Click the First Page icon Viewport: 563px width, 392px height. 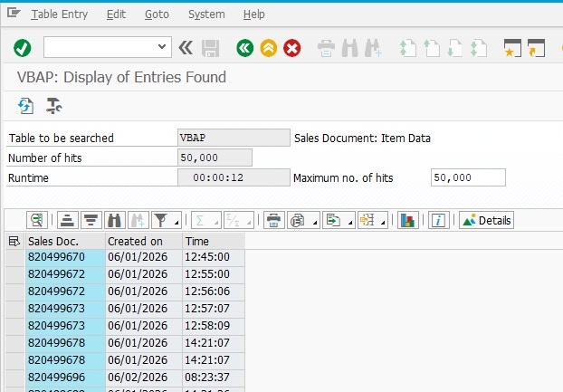pyautogui.click(x=408, y=48)
